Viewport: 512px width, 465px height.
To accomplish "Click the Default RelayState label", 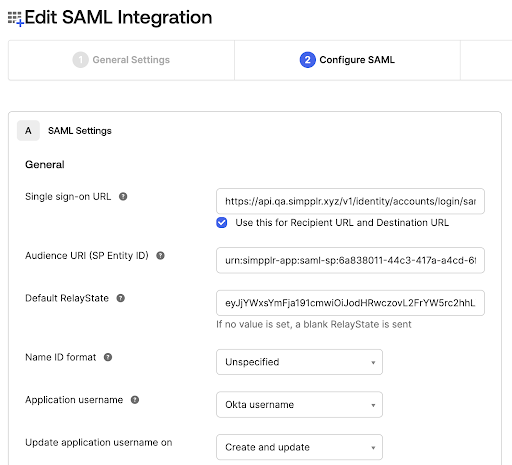I will tap(67, 298).
